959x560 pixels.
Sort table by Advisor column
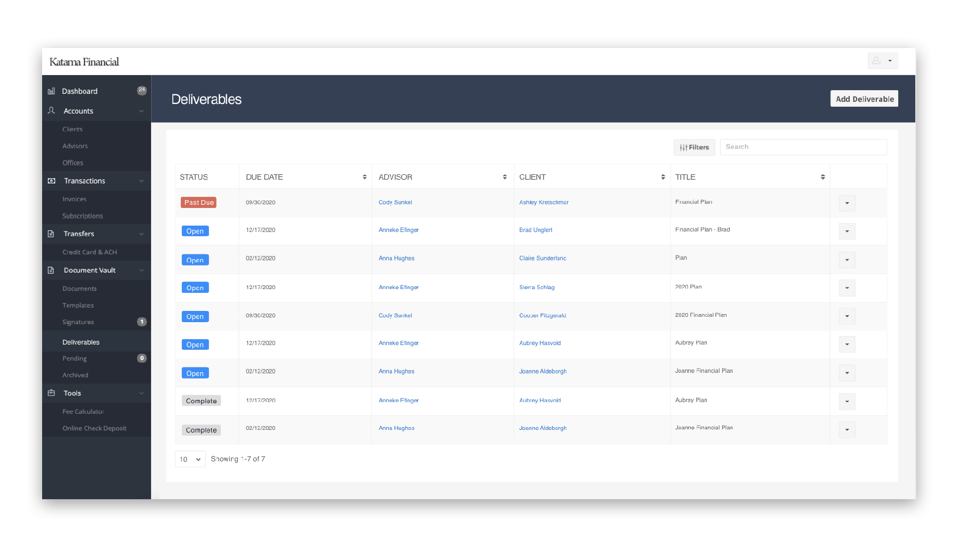[505, 177]
